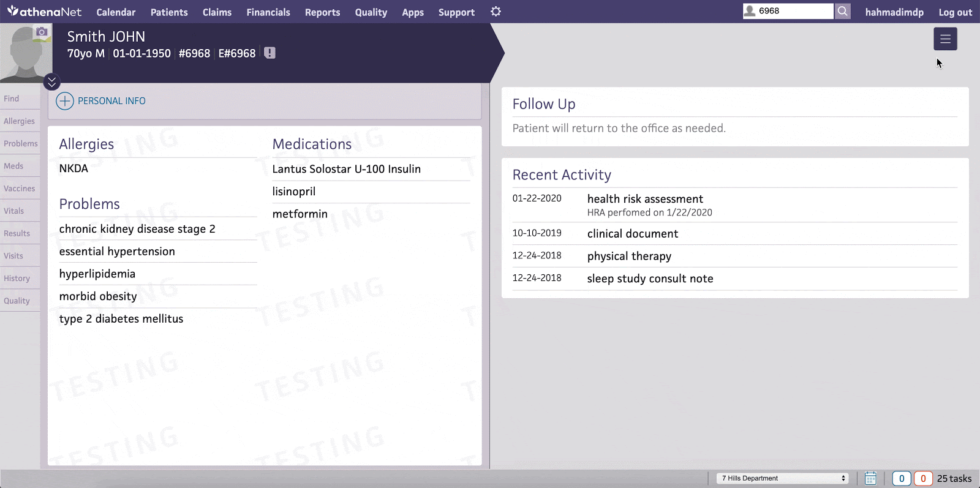Switch to the Vitals sidebar tab
Screen dimensions: 980x488
14,211
